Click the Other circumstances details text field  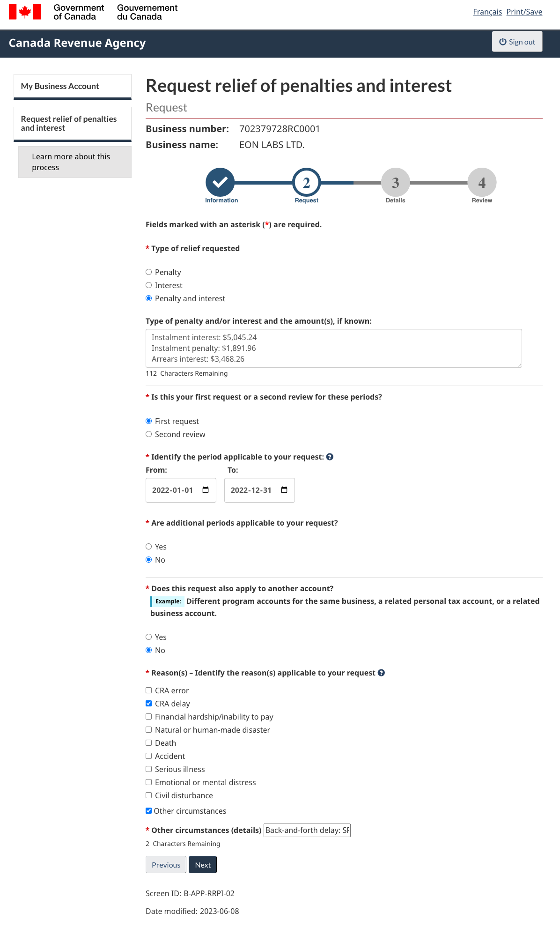tap(307, 830)
